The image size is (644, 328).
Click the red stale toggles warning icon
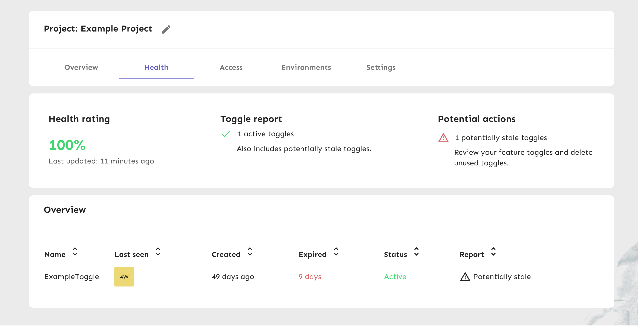click(x=443, y=138)
